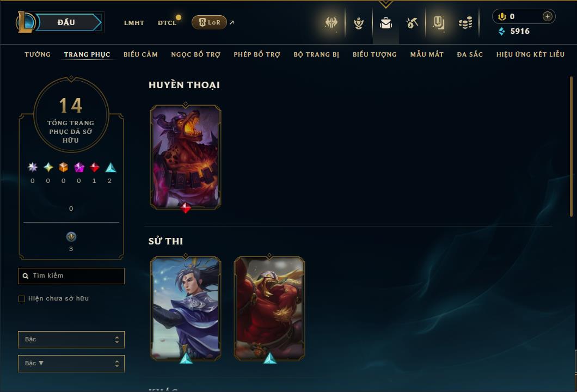Switch to the BIỂU CẢM tab
The width and height of the screenshot is (577, 392).
click(x=140, y=54)
